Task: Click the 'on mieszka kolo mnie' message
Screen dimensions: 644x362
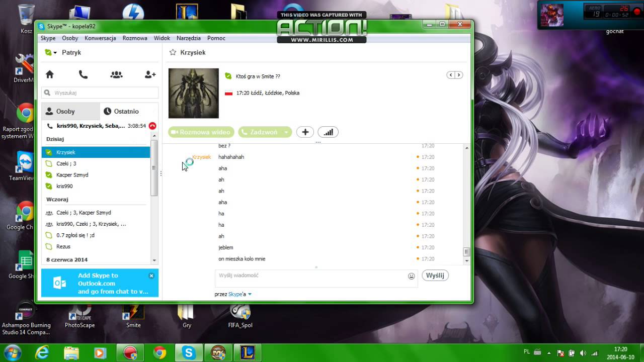Action: pos(242,259)
